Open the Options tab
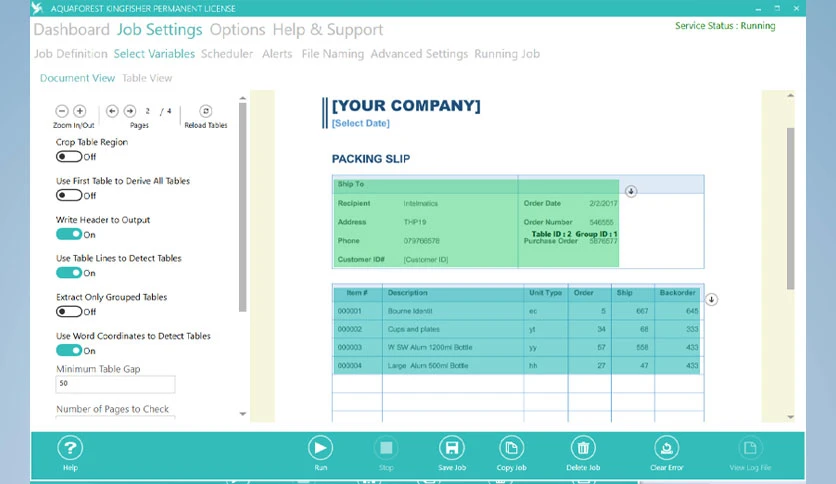 237,30
